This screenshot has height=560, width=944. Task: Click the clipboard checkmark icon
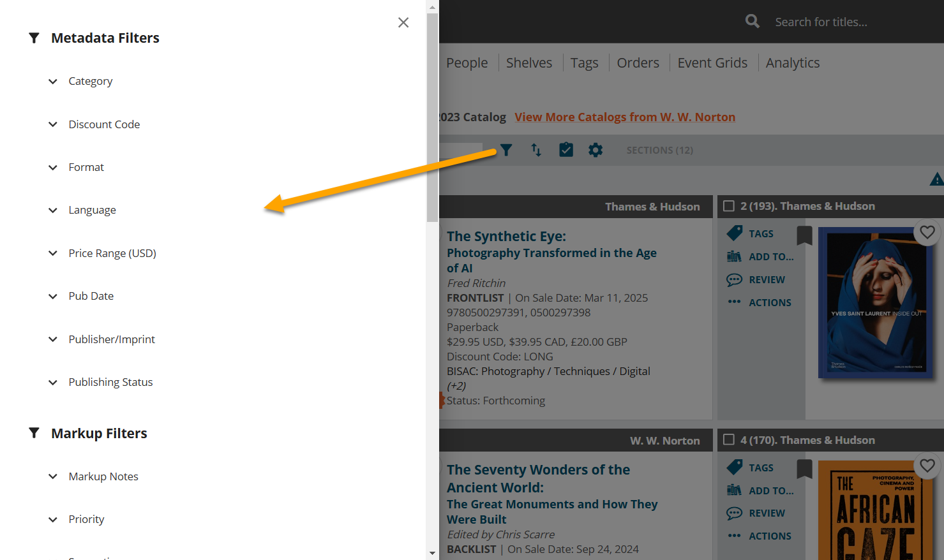(x=566, y=150)
